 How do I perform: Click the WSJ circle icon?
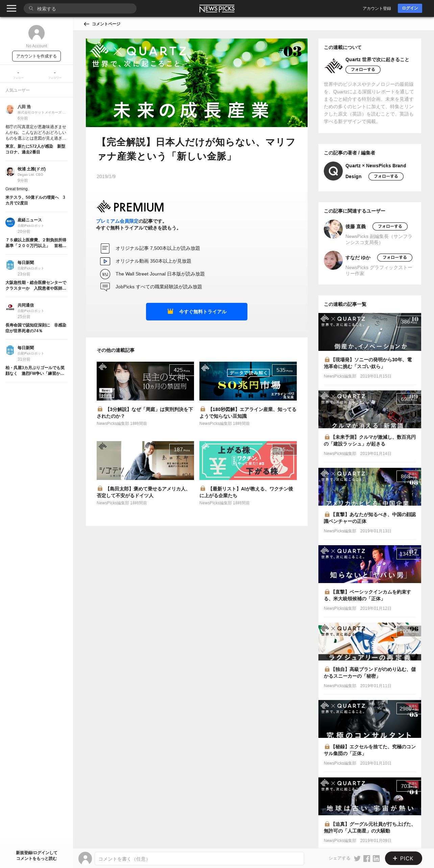coord(105,274)
